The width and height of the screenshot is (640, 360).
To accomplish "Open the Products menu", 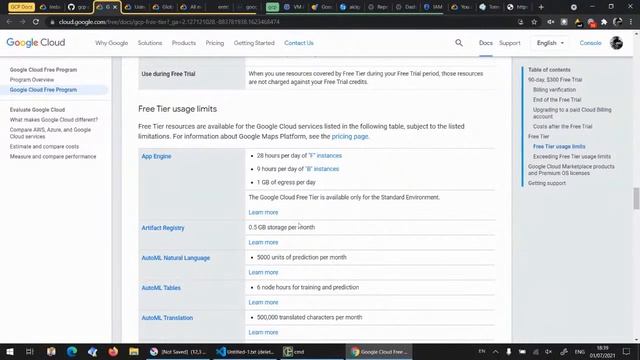I will (184, 43).
